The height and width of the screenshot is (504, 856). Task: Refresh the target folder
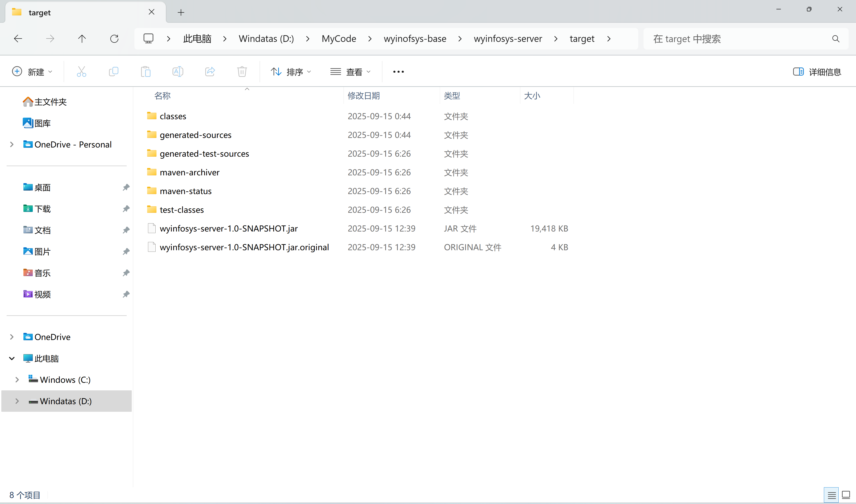click(115, 38)
